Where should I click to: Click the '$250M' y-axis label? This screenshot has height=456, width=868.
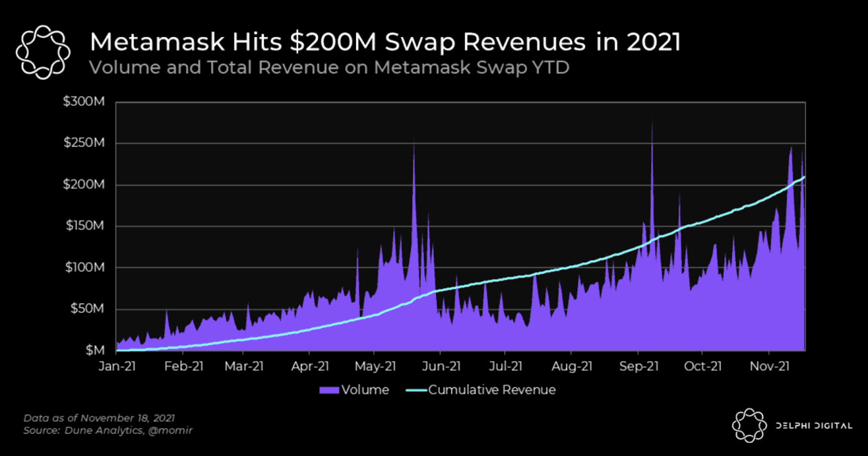tap(84, 143)
